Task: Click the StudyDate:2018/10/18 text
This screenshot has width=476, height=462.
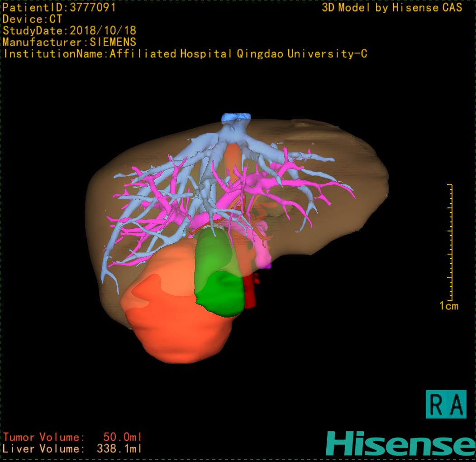Action: pyautogui.click(x=69, y=30)
